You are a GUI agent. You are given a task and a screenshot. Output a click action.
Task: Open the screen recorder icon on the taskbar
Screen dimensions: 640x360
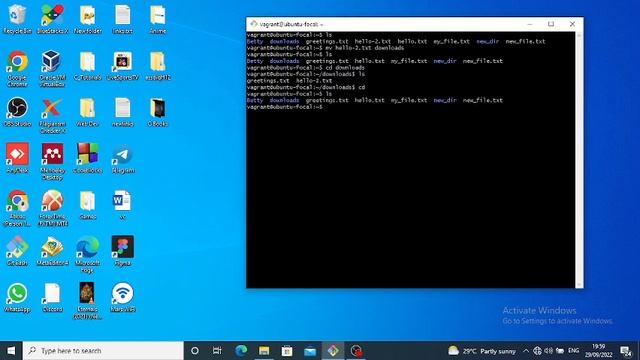coord(356,351)
